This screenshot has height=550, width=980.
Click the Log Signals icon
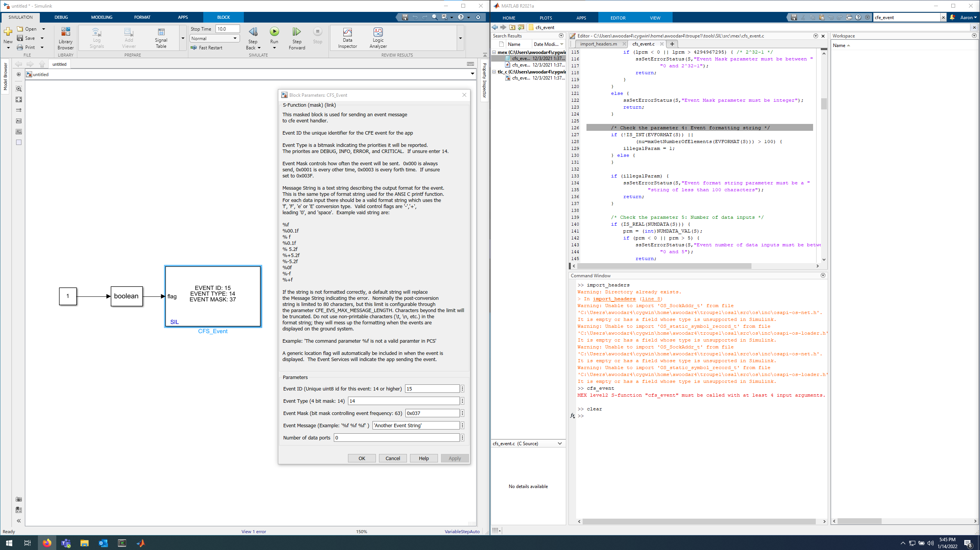click(x=96, y=37)
